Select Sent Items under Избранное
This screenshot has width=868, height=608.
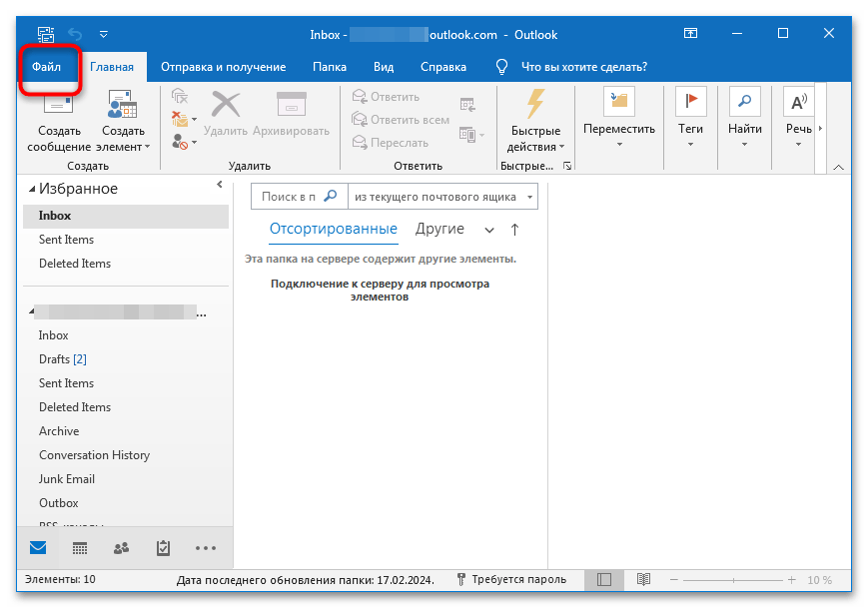pyautogui.click(x=126, y=240)
